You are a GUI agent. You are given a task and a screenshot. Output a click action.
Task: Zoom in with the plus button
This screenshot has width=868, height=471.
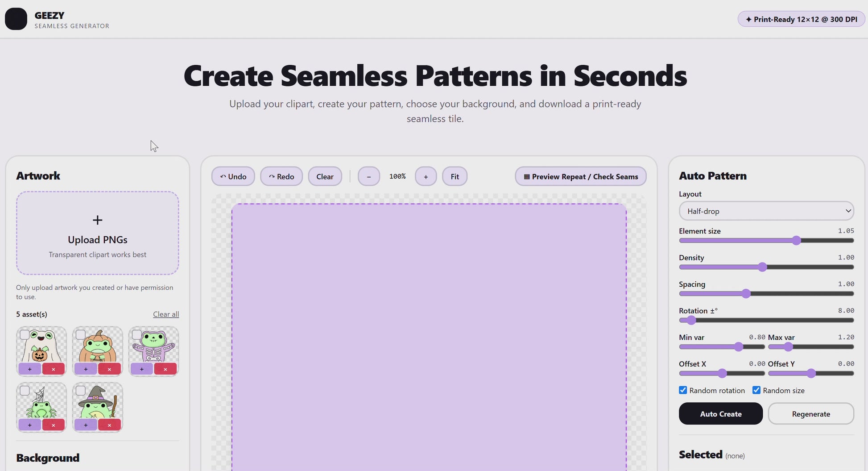pos(426,176)
